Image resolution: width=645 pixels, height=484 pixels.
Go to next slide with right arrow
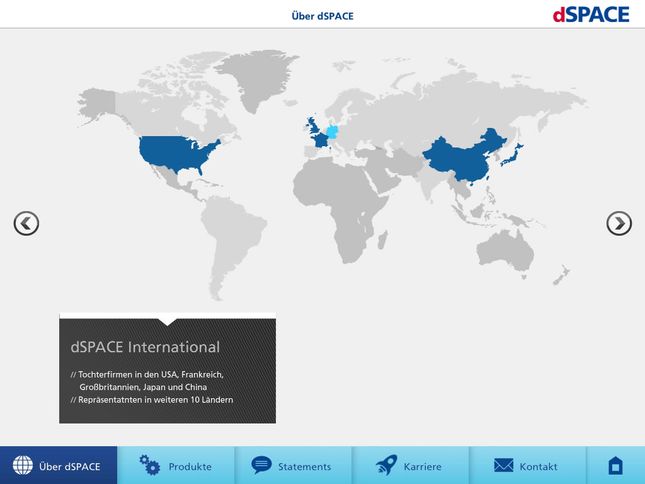tap(619, 223)
